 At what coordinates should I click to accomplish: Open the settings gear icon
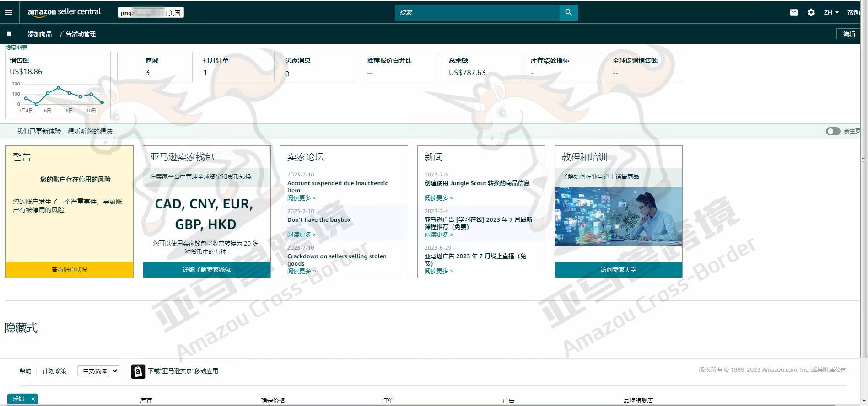(811, 12)
